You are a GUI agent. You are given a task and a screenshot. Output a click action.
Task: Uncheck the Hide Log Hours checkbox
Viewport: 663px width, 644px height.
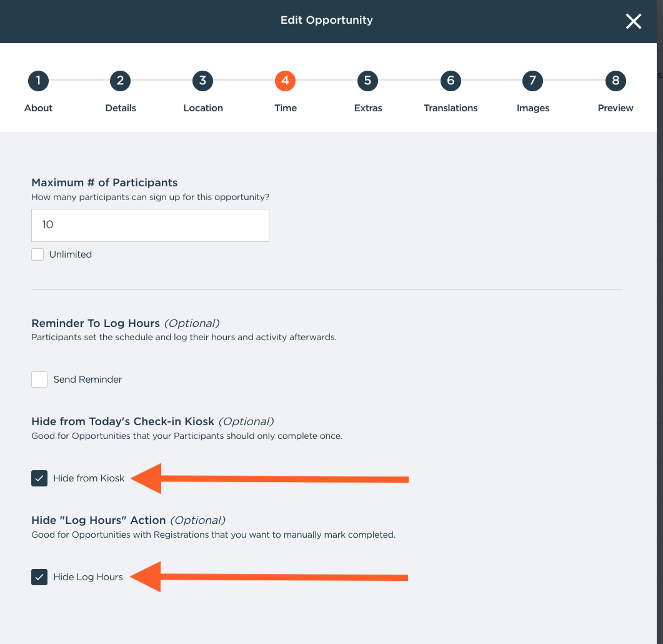click(x=39, y=577)
